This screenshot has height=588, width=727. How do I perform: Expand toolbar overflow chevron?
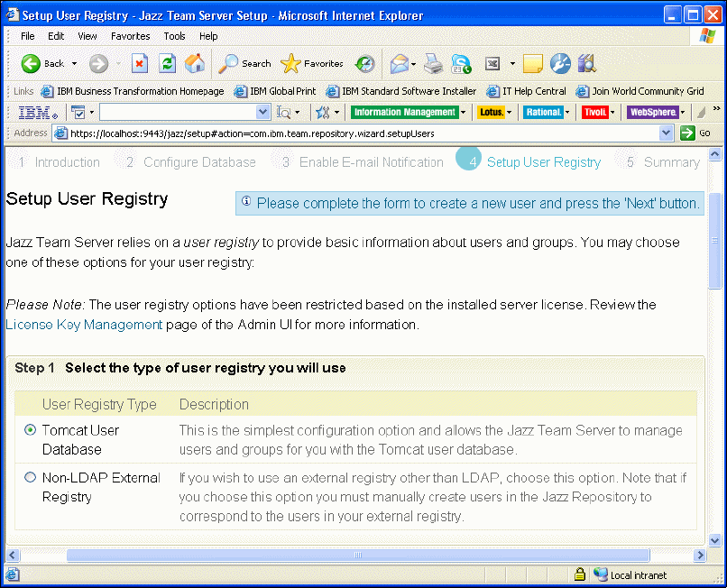pyautogui.click(x=716, y=108)
